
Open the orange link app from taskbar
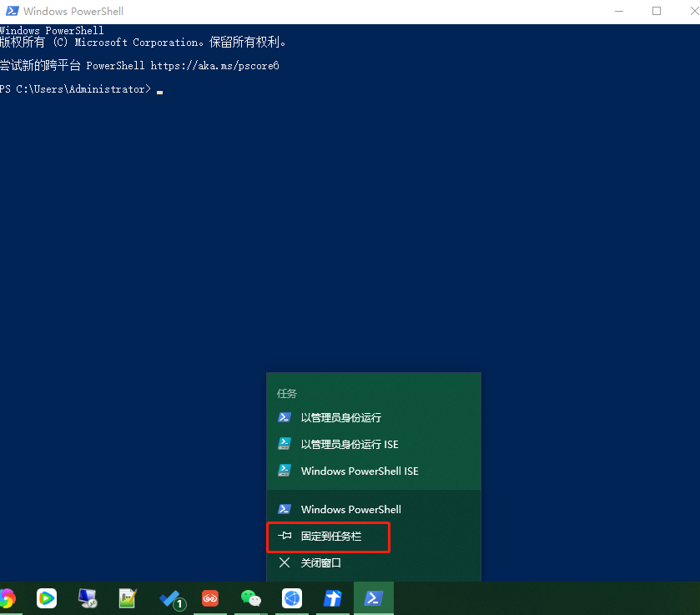pos(209,598)
